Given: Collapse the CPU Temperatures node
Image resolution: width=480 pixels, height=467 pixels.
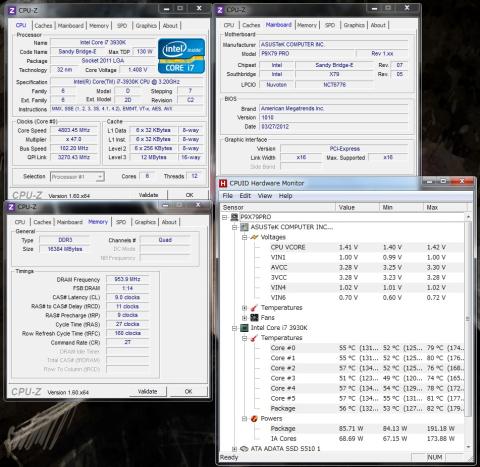Looking at the screenshot, I should (x=244, y=338).
